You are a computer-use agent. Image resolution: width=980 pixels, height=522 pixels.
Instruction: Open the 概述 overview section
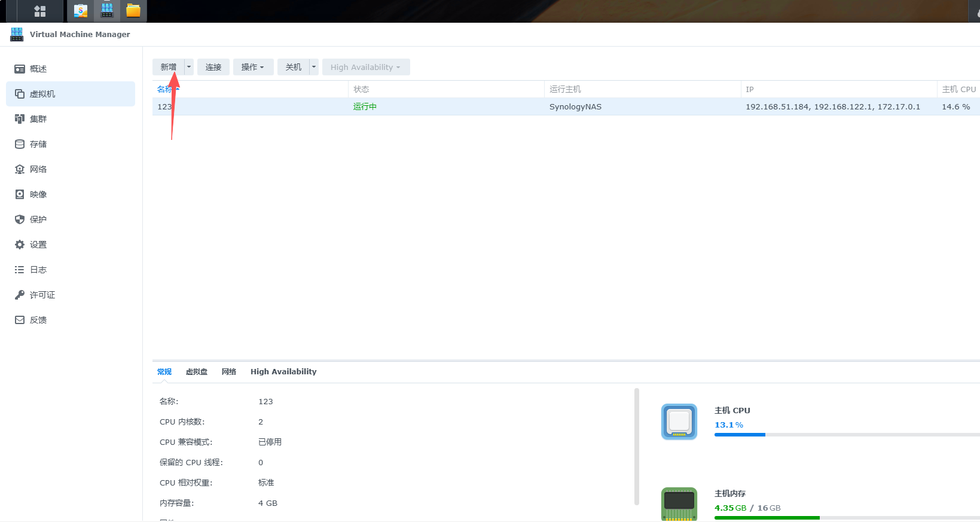tap(71, 69)
